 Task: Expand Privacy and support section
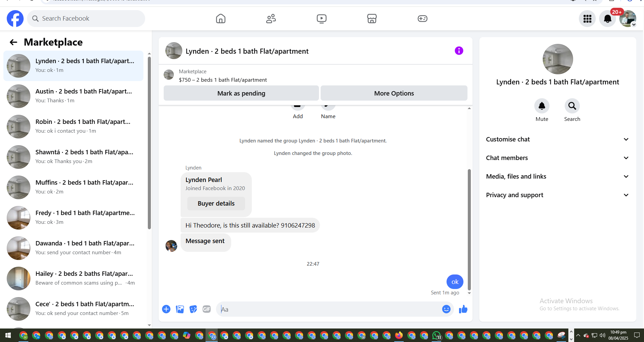(x=558, y=195)
